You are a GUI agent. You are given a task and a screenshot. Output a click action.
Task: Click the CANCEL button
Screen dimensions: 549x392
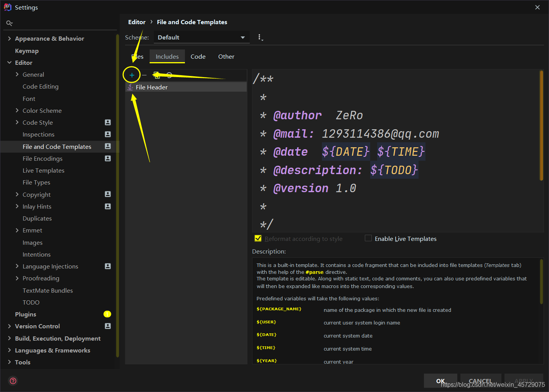coord(481,381)
